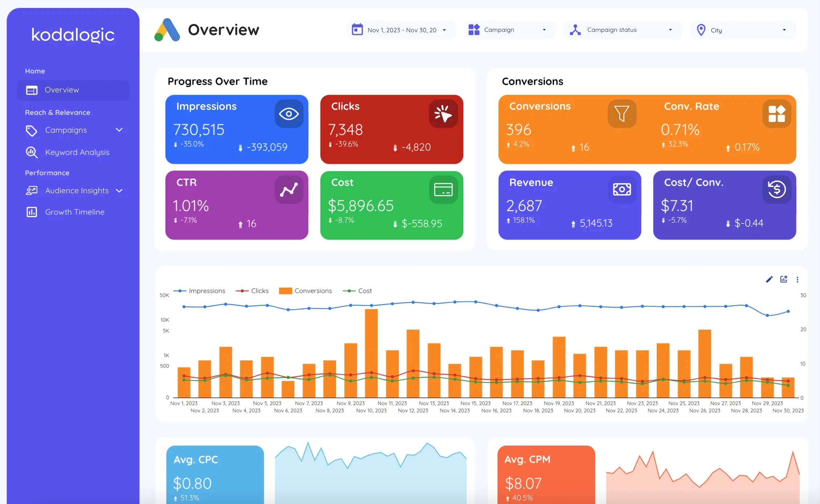Viewport: 820px width, 504px height.
Task: Click the Growth Timeline sidebar link
Action: 75,212
